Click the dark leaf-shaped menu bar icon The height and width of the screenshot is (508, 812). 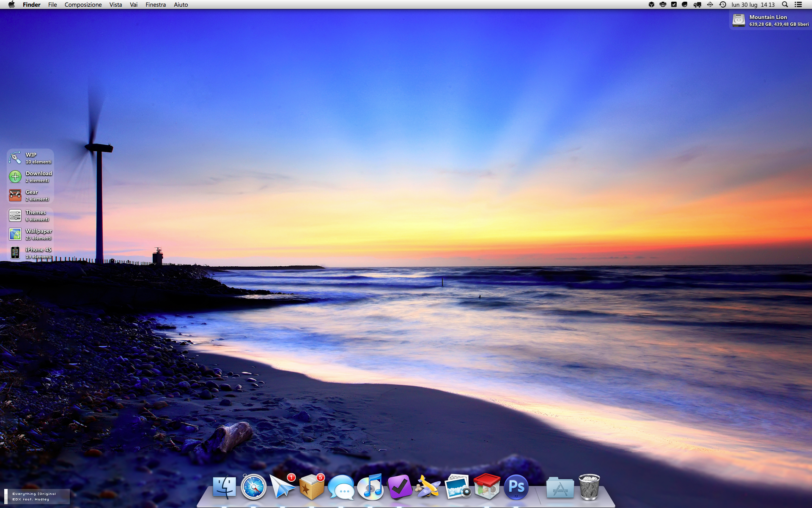pyautogui.click(x=685, y=5)
